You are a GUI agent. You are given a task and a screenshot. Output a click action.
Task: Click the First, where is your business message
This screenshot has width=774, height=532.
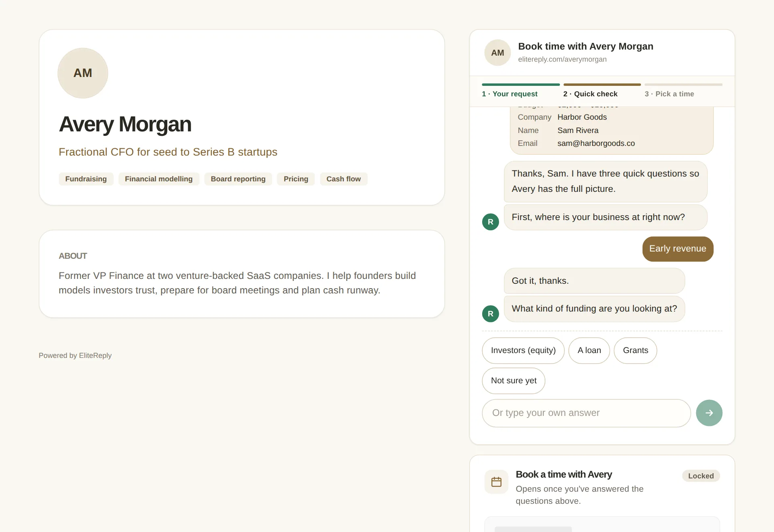pyautogui.click(x=605, y=217)
